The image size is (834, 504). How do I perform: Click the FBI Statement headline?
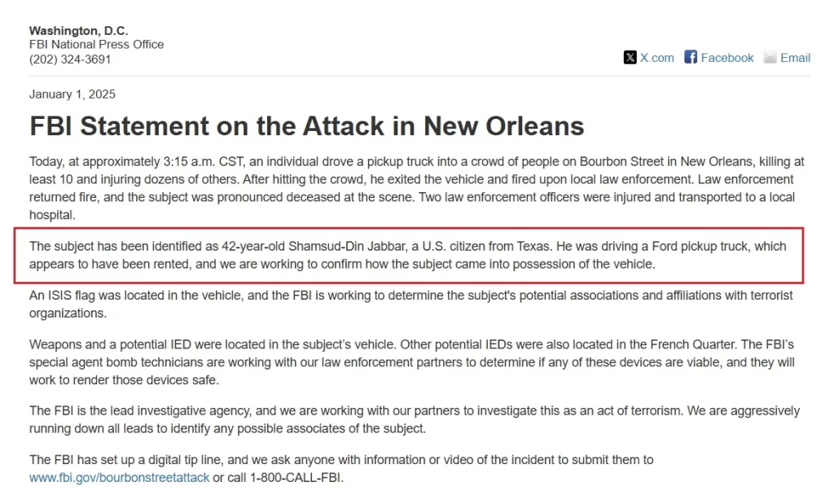pos(306,126)
